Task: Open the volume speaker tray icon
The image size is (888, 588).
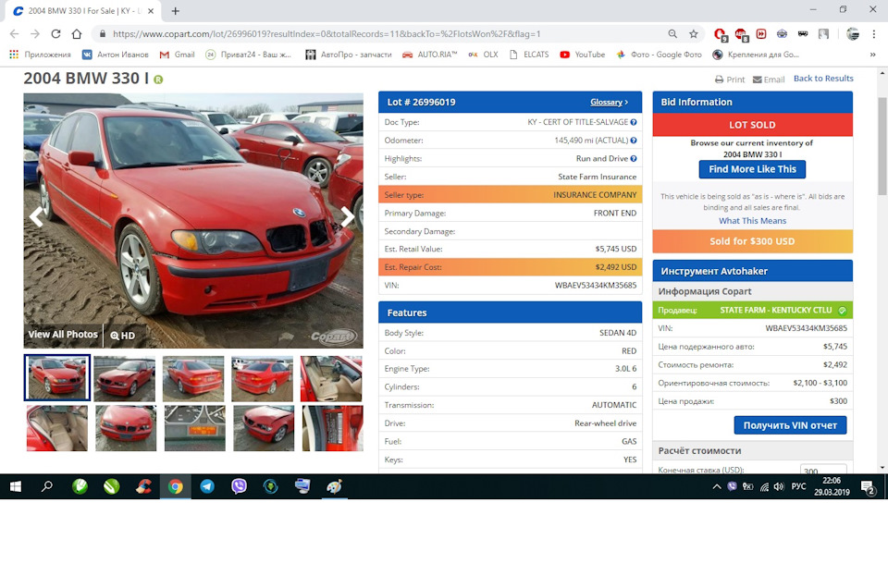Action: point(779,486)
